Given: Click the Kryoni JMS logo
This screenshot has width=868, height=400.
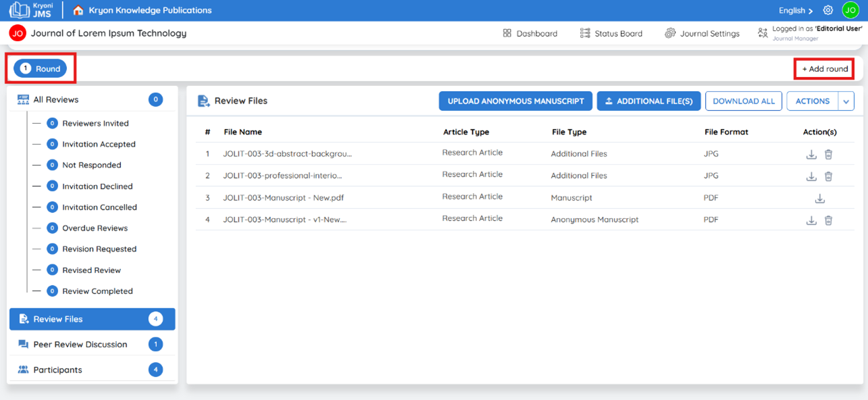Looking at the screenshot, I should point(30,10).
